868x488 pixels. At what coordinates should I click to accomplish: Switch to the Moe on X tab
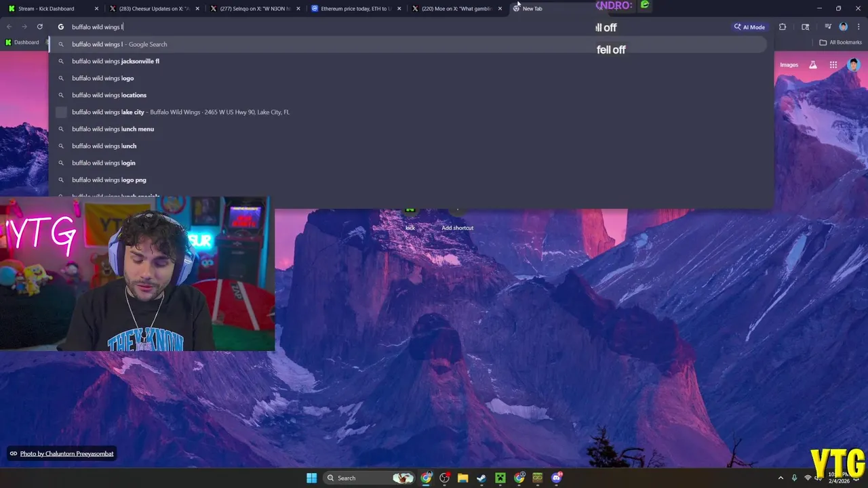click(456, 9)
